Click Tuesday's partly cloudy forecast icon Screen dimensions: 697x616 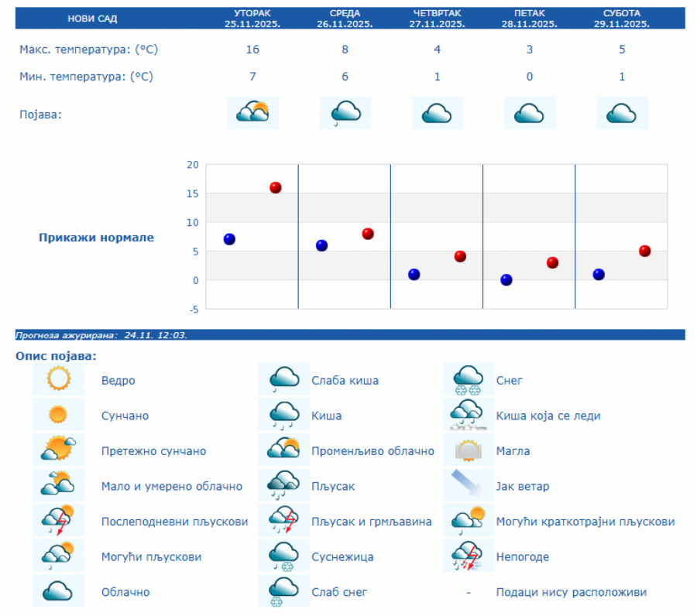point(252,113)
